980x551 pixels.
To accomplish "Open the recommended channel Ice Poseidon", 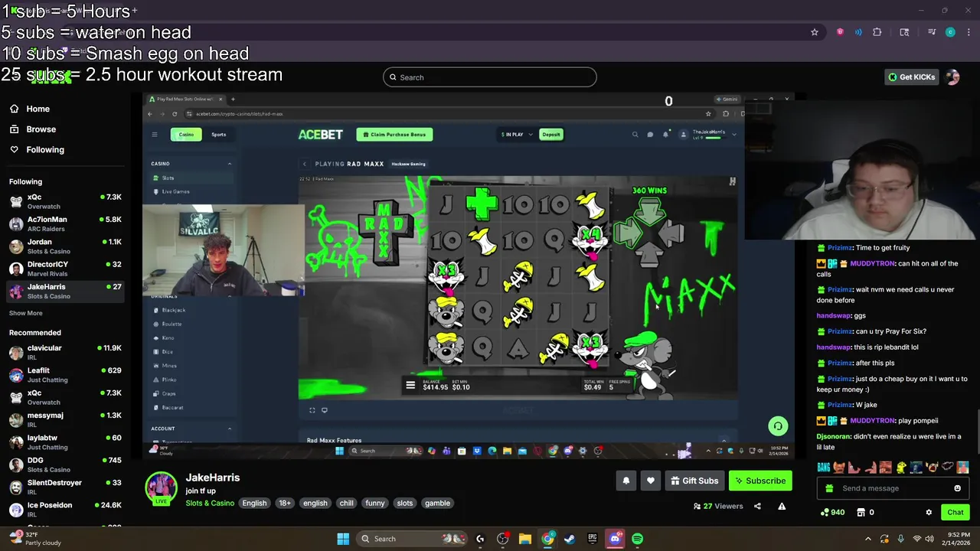I will [65, 509].
